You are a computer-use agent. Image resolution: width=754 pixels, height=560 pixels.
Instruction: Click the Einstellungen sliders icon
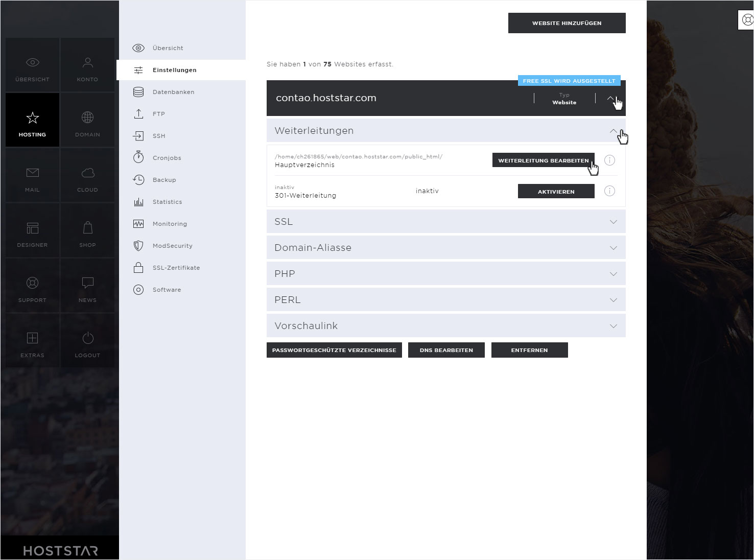pyautogui.click(x=138, y=70)
